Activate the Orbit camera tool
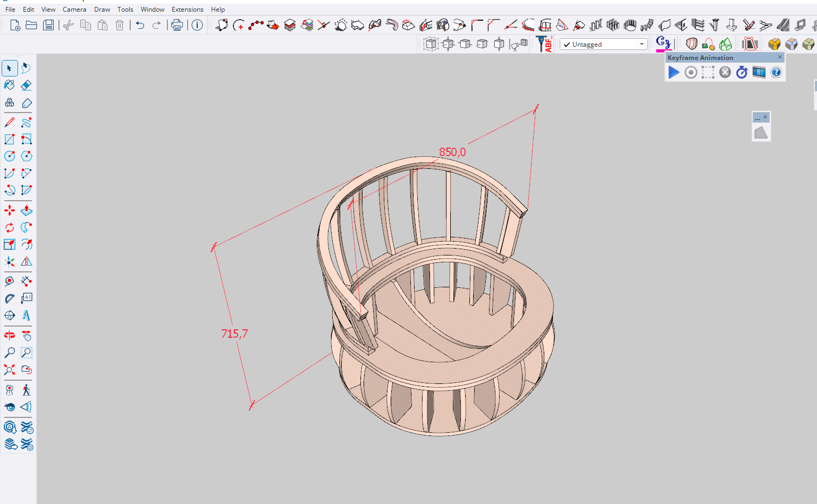Viewport: 817px width, 504px height. [10, 335]
